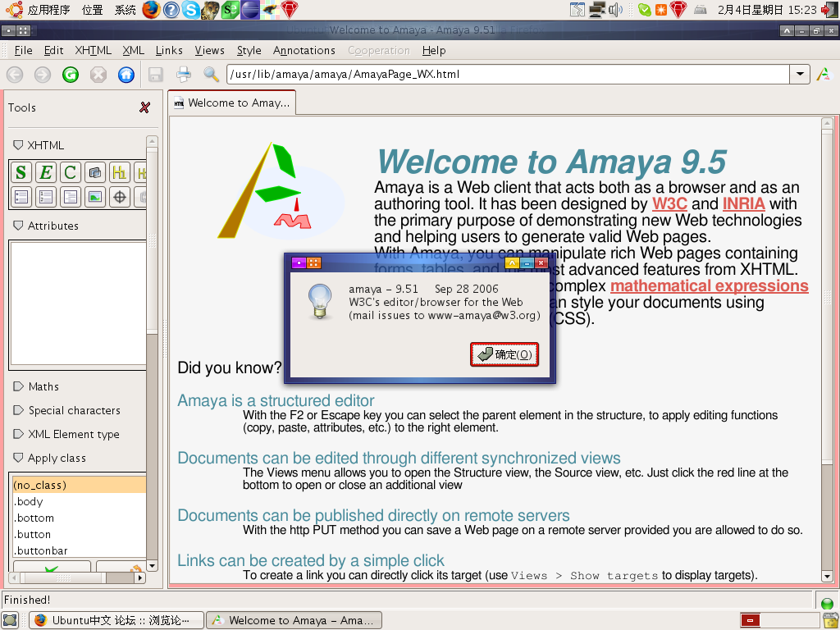Viewport: 840px width, 630px height.
Task: Apply Emphasis with the E tool
Action: click(46, 172)
